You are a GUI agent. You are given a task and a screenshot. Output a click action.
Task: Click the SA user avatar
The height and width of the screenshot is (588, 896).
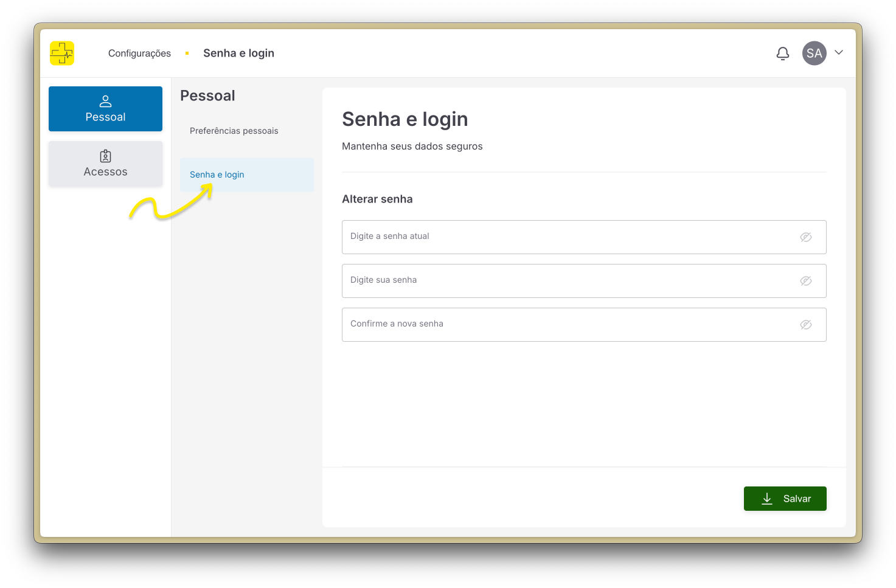(814, 53)
